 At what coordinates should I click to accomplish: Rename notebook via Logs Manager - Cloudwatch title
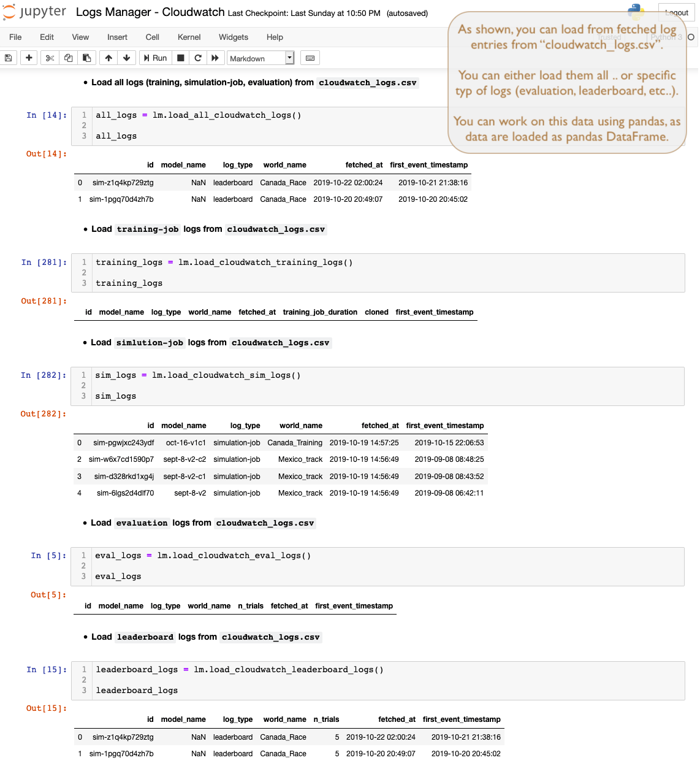150,12
